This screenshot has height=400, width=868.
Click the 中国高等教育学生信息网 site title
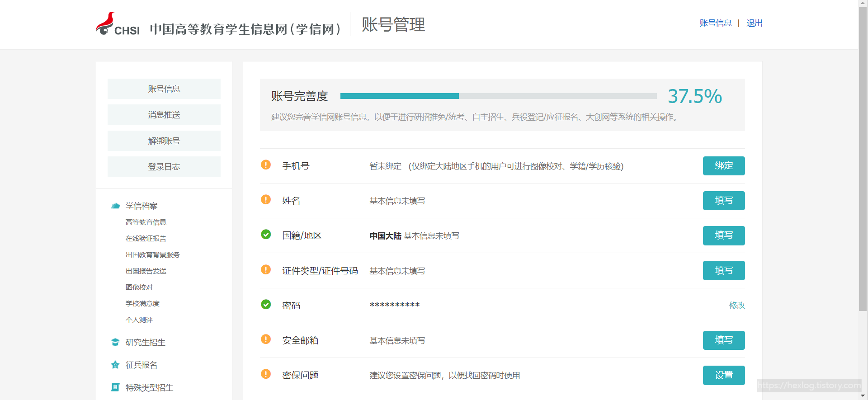click(245, 29)
